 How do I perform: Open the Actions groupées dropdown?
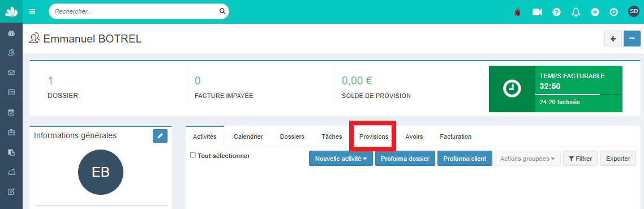tap(527, 159)
